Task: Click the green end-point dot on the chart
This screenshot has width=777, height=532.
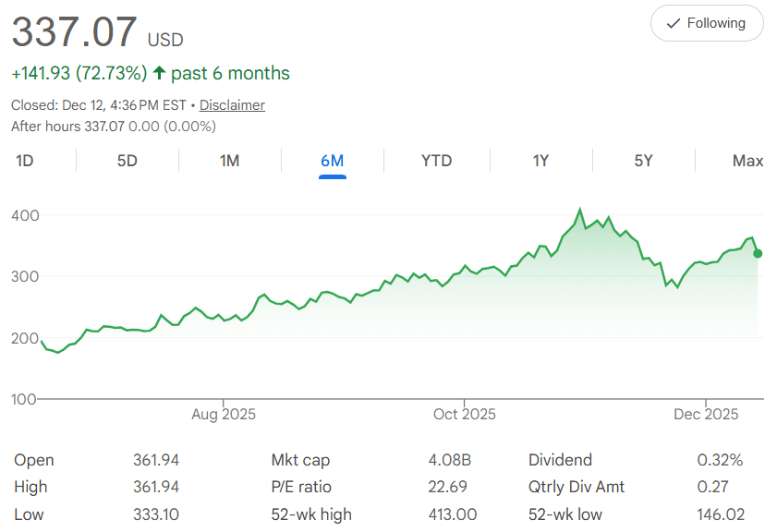Action: click(x=758, y=253)
